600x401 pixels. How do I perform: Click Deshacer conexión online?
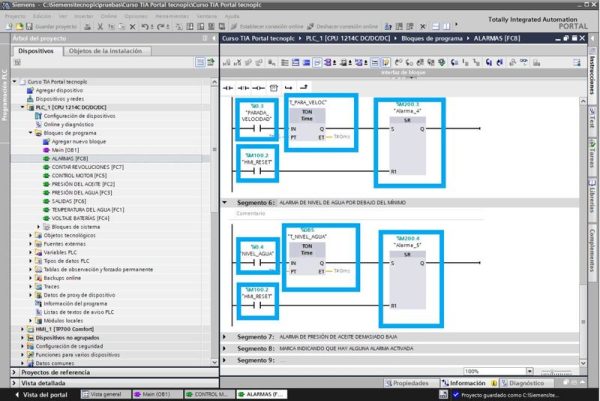pos(342,26)
